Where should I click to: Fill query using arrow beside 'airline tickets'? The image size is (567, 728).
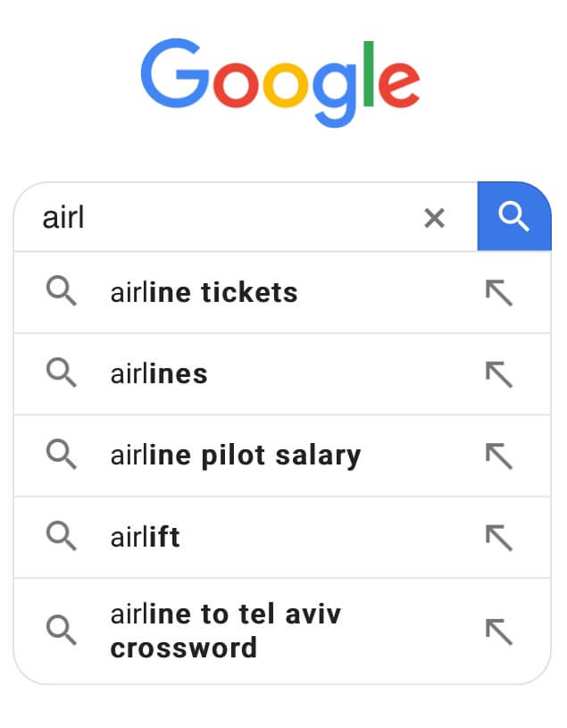[499, 292]
